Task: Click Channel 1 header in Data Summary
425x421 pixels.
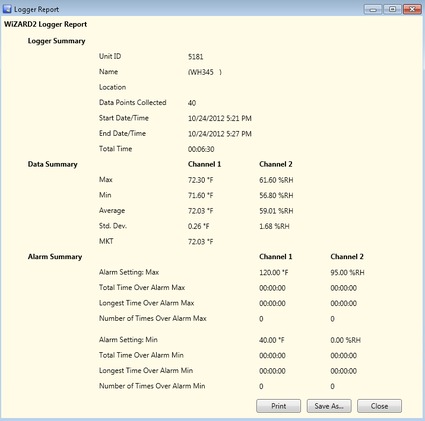Action: pos(204,164)
